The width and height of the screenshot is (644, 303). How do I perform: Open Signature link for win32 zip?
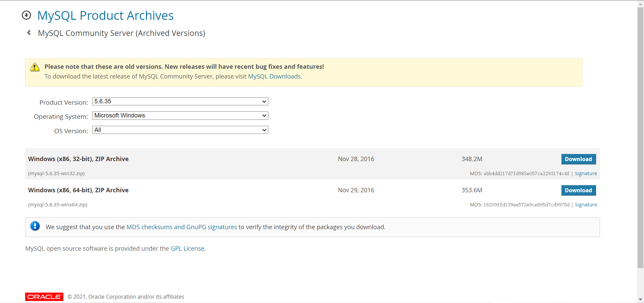click(x=586, y=173)
